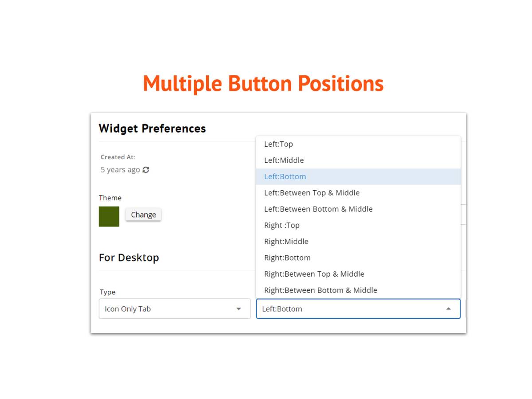Click the For Desktop section heading

coord(129,258)
